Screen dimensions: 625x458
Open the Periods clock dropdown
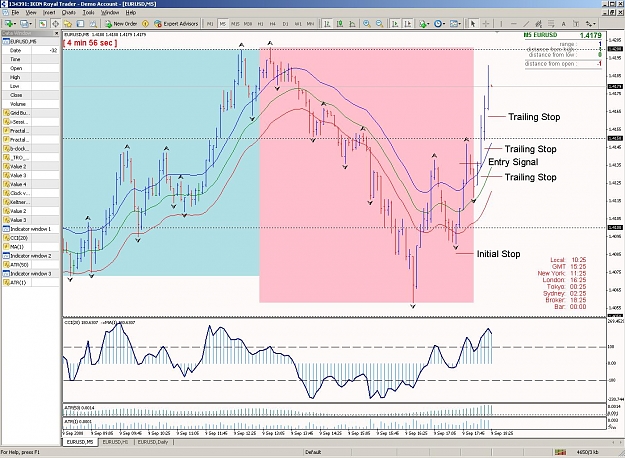coord(439,24)
